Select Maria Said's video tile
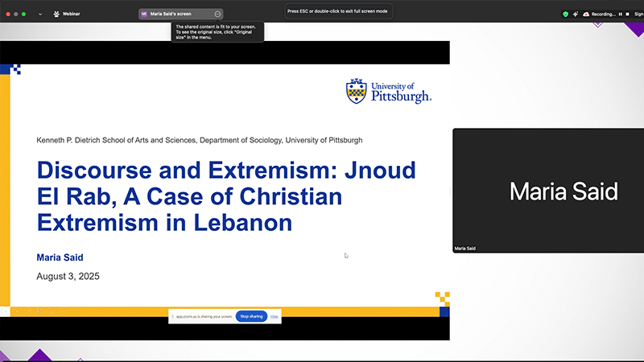The image size is (644, 362). pyautogui.click(x=547, y=191)
